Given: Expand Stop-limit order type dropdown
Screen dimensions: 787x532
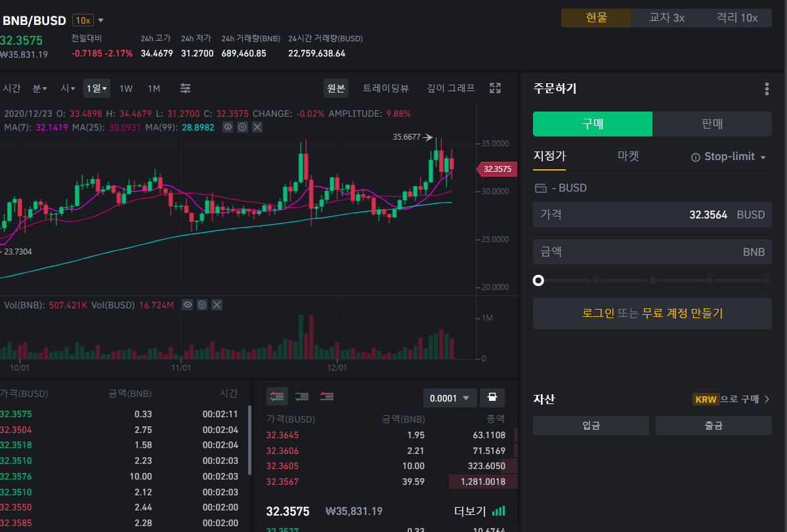Looking at the screenshot, I should [x=763, y=157].
